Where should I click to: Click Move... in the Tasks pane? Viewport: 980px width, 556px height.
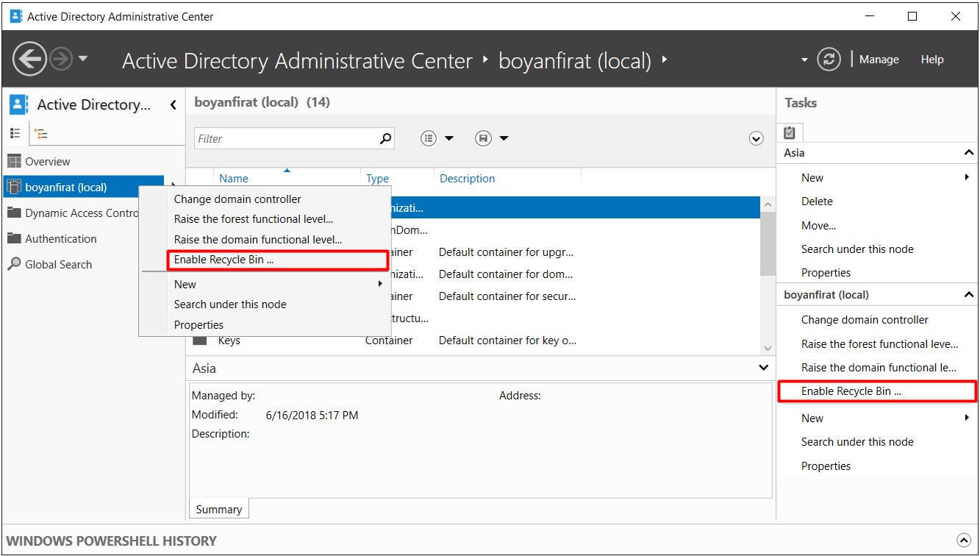[x=818, y=226]
